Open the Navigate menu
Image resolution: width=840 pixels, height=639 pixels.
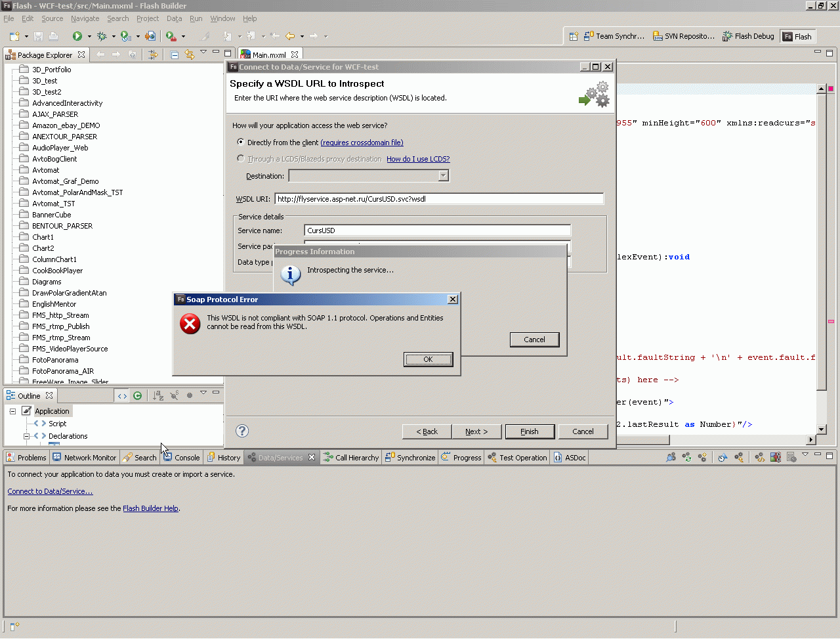[x=85, y=18]
